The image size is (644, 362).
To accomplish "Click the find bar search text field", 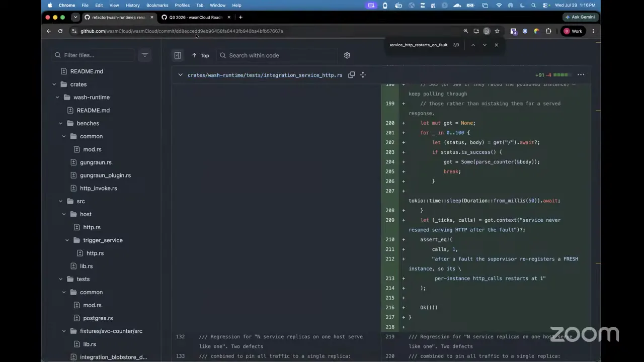I will point(419,45).
